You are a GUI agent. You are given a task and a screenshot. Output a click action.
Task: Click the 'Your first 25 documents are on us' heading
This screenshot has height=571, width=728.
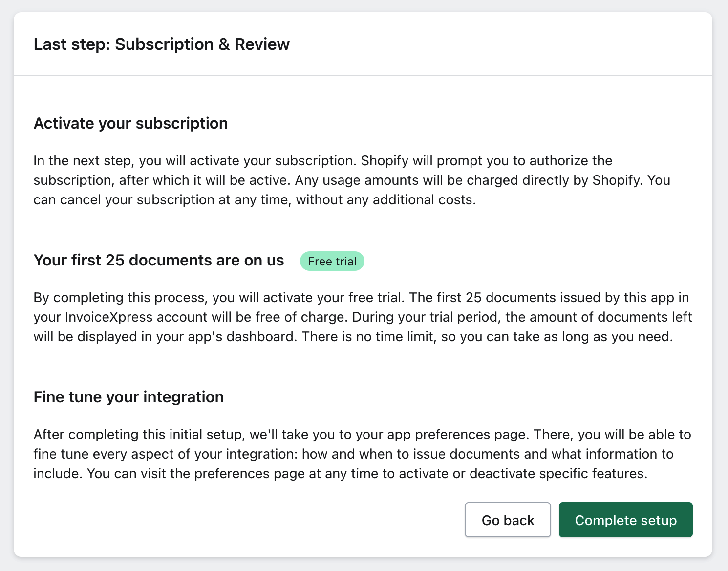coord(159,260)
